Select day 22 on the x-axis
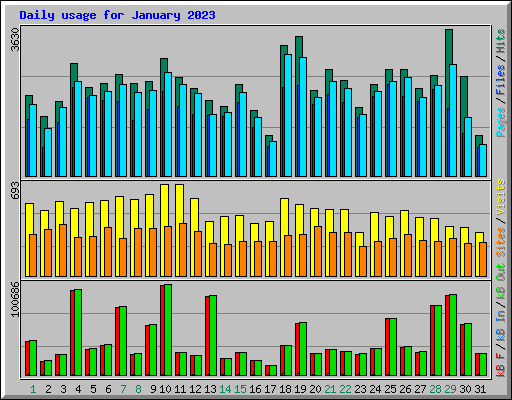 (345, 389)
